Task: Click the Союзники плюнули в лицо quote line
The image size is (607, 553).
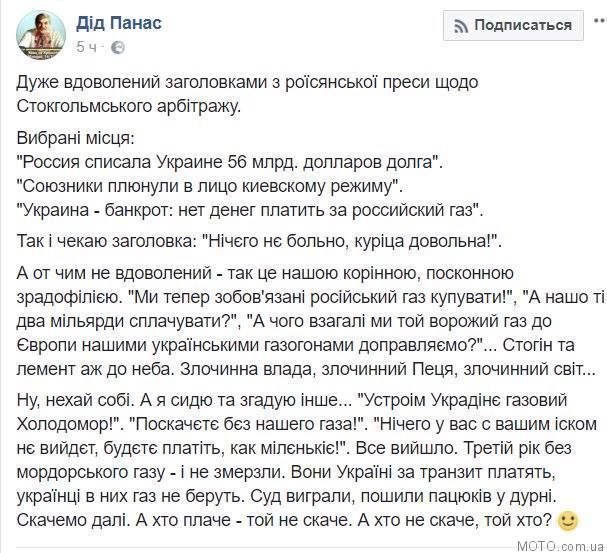Action: pos(210,186)
